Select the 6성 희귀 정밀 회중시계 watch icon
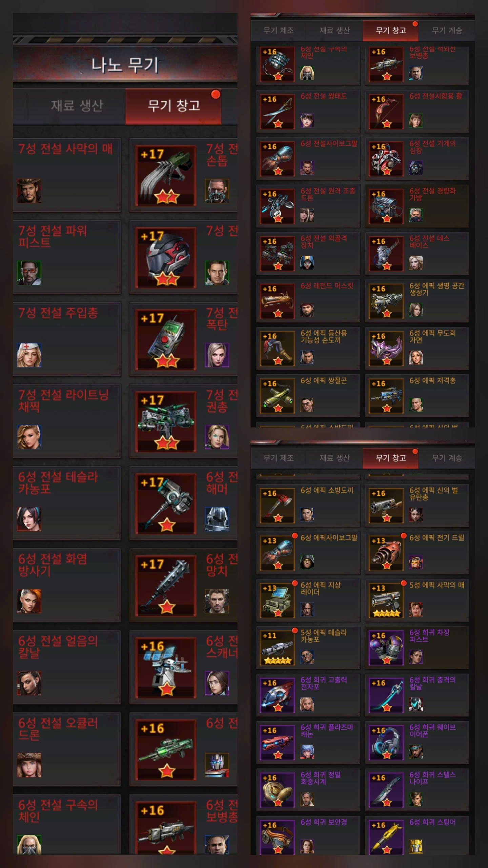 pos(277,790)
